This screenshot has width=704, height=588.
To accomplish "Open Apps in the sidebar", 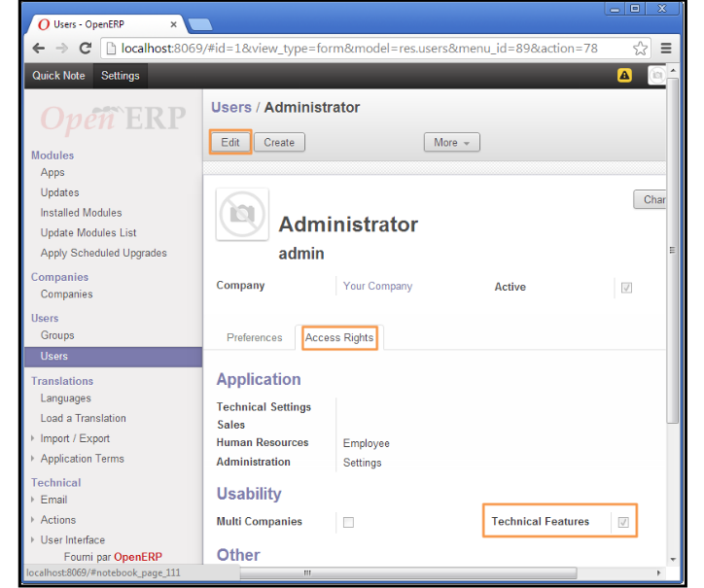I will coord(53,172).
